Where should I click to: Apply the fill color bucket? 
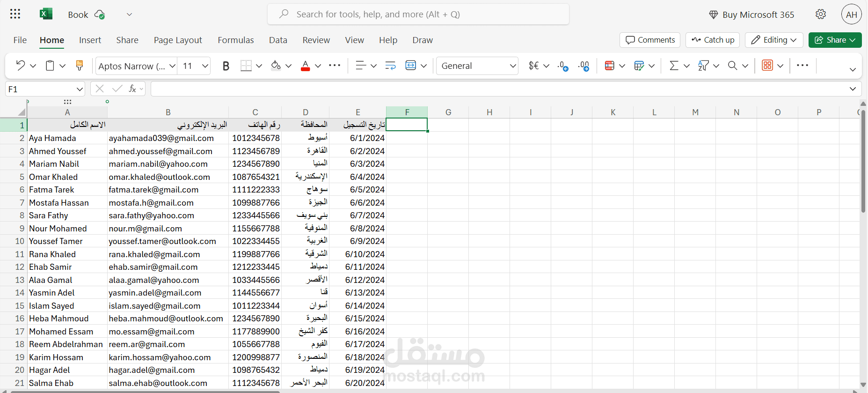[x=276, y=66]
